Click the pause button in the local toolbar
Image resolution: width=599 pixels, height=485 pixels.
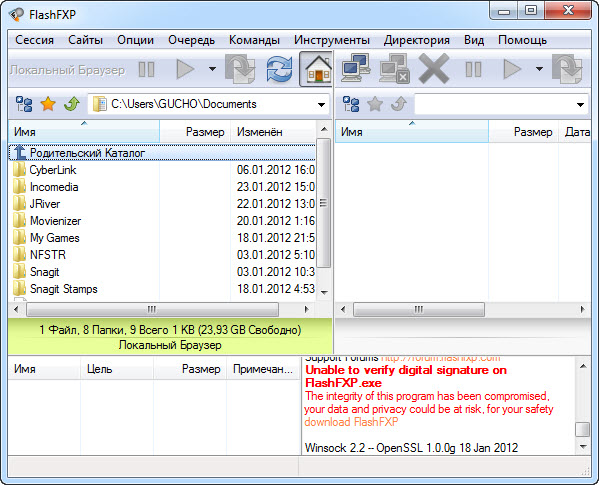146,70
